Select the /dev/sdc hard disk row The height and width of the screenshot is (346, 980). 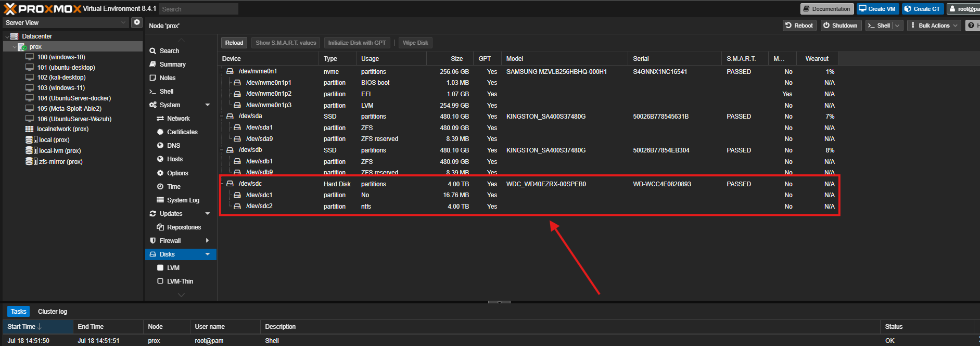click(x=250, y=184)
